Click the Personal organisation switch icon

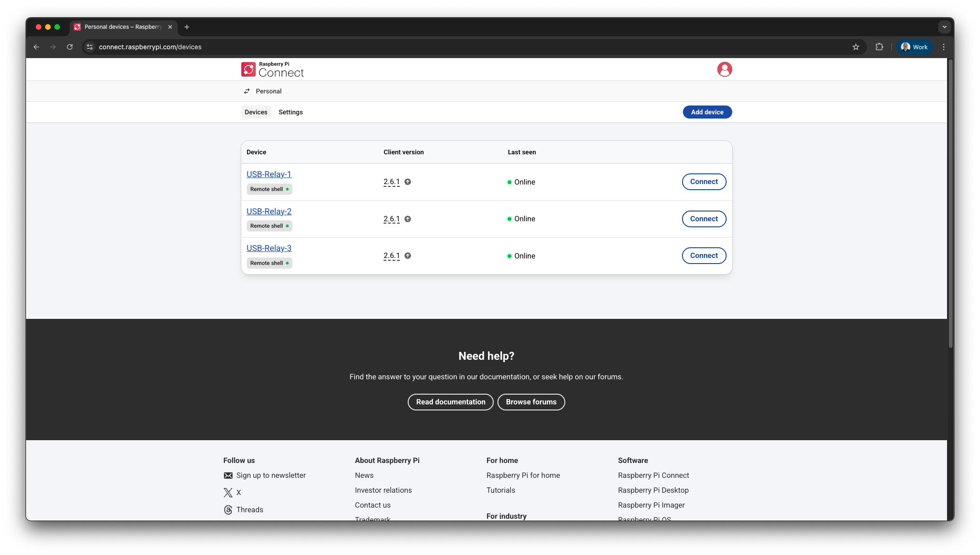[247, 91]
